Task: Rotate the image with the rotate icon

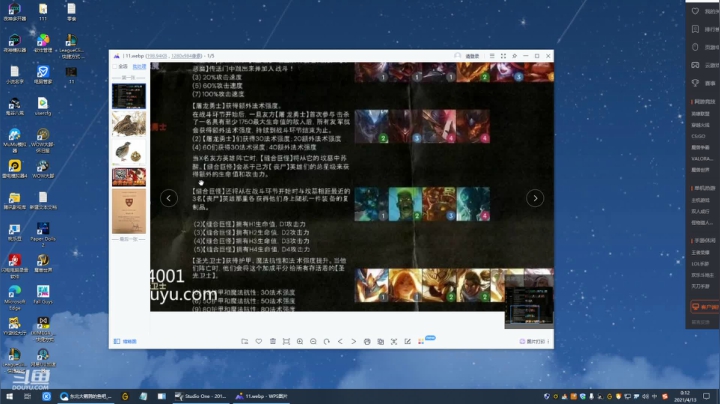Action: pyautogui.click(x=326, y=341)
